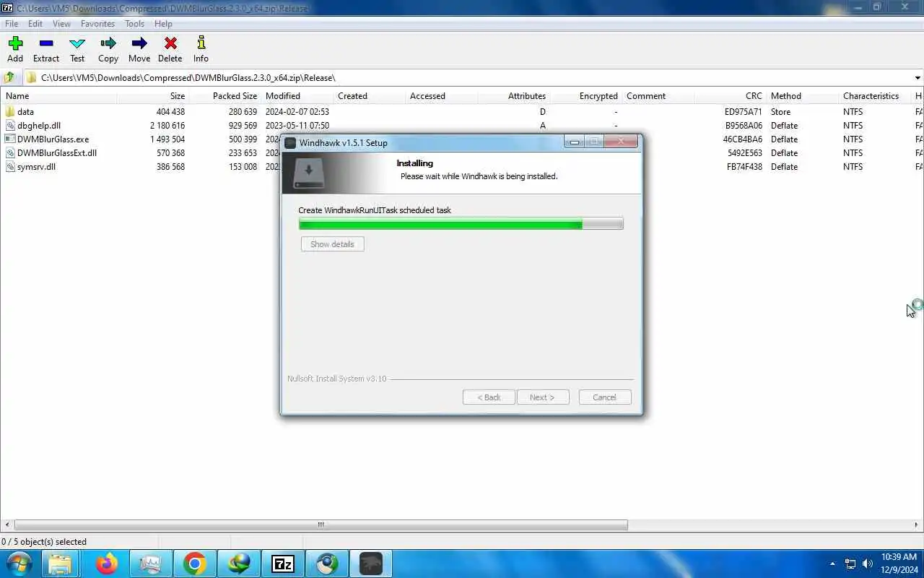924x578 pixels.
Task: Click the Show details button
Action: pyautogui.click(x=332, y=244)
